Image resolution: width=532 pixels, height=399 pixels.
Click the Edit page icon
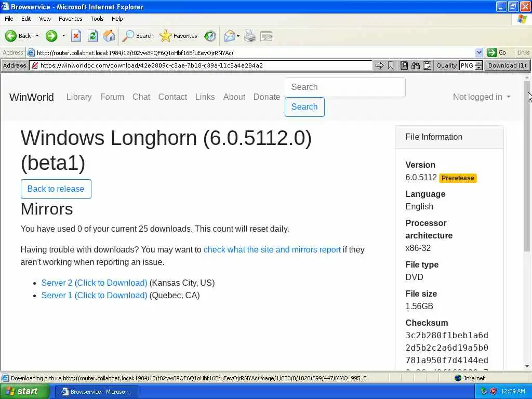click(267, 36)
